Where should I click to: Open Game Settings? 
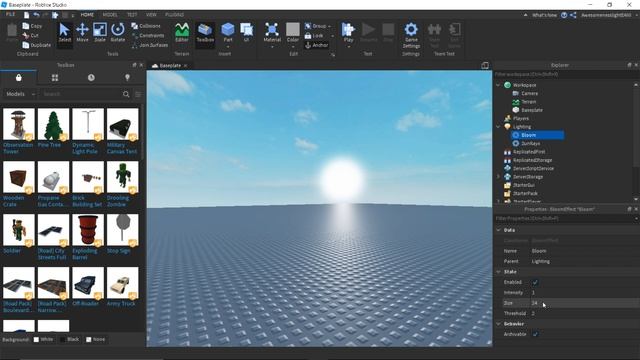(411, 35)
